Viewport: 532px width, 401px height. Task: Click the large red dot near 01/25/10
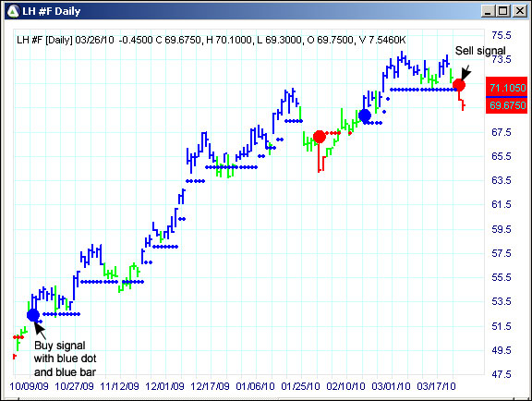pyautogui.click(x=320, y=137)
